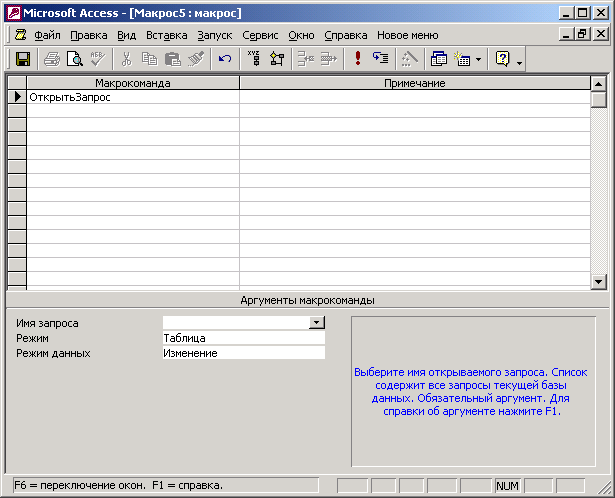Click the Макрокоманда column header
615x498 pixels.
133,83
